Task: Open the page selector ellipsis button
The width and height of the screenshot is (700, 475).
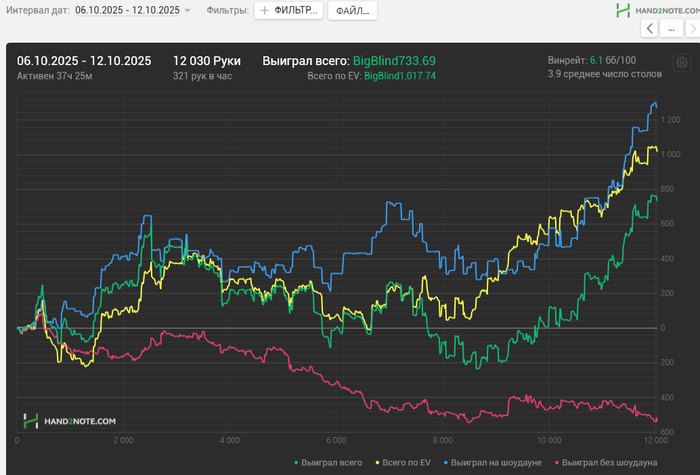Action: tap(671, 29)
